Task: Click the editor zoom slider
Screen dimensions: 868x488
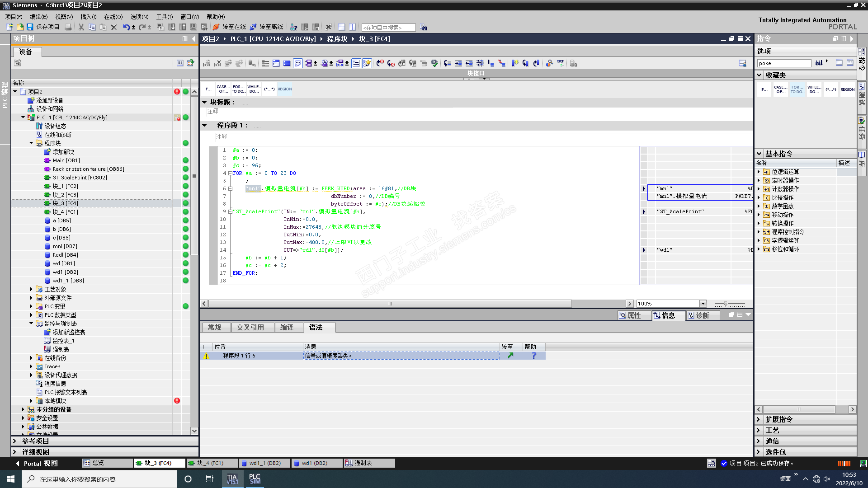Action: click(x=726, y=304)
